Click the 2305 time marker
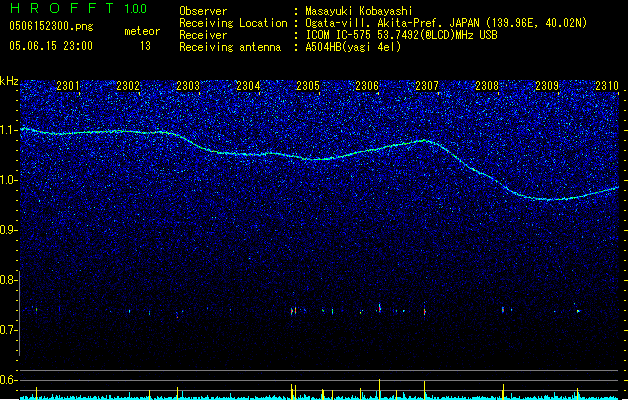 (x=308, y=86)
